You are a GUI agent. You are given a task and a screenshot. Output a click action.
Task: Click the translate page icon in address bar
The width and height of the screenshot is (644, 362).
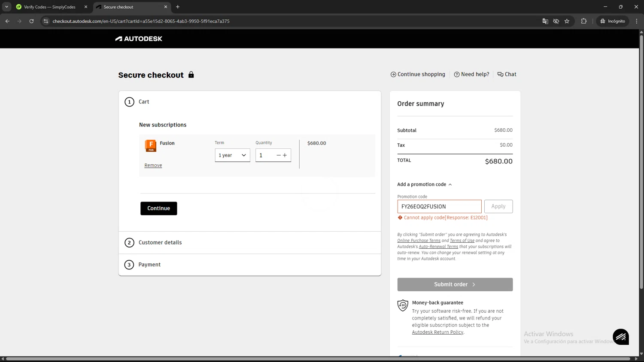click(545, 21)
